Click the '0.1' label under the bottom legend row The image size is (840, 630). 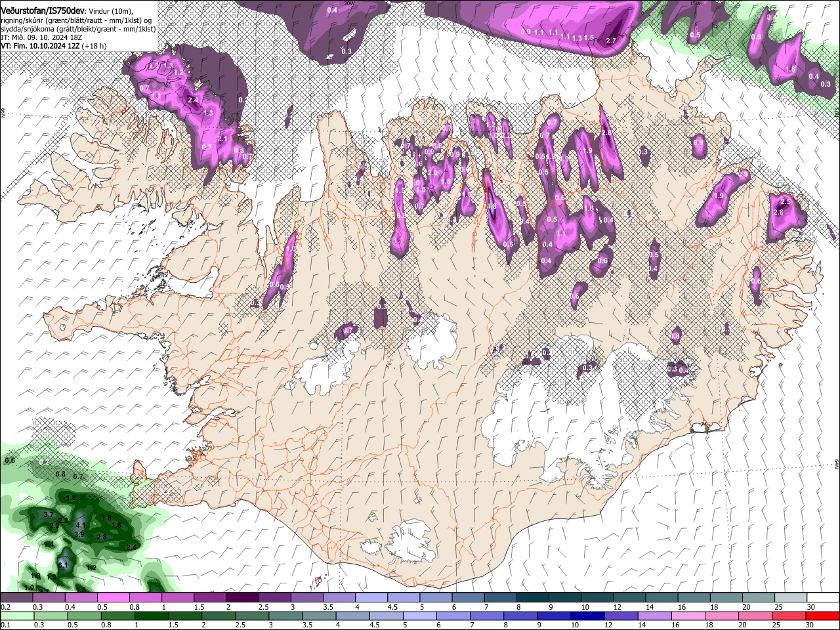pyautogui.click(x=5, y=625)
